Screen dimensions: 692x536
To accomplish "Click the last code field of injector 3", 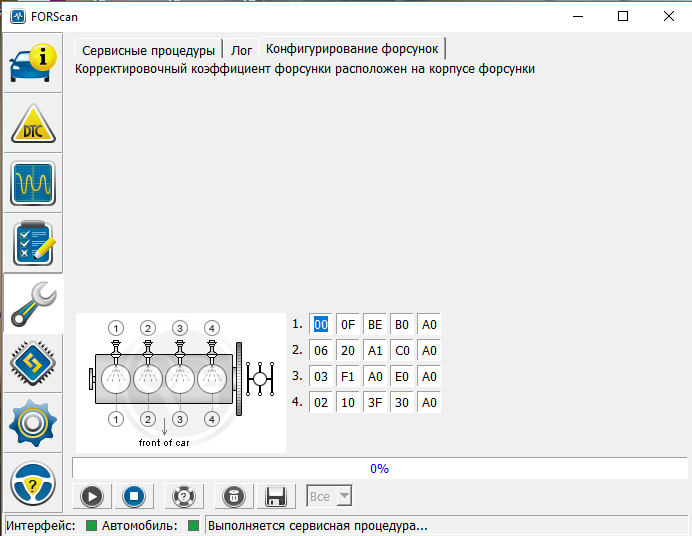I will coord(429,377).
